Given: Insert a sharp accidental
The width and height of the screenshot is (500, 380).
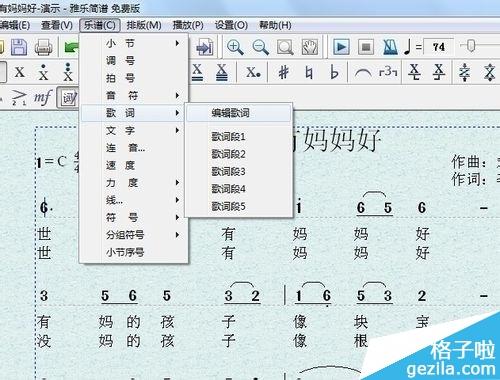Looking at the screenshot, I should (283, 72).
